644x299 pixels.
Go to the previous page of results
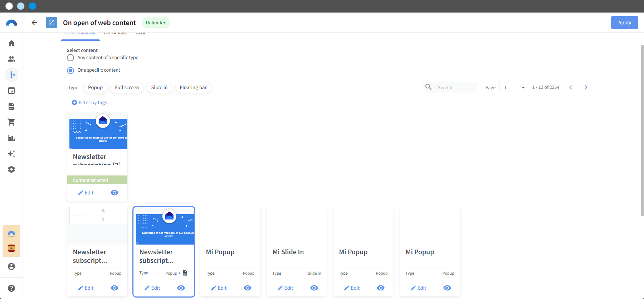[x=571, y=87]
